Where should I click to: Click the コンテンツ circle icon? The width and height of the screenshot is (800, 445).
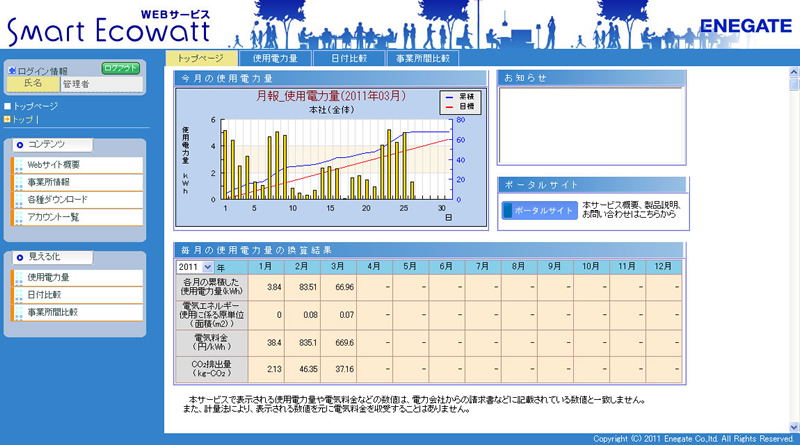tap(20, 145)
